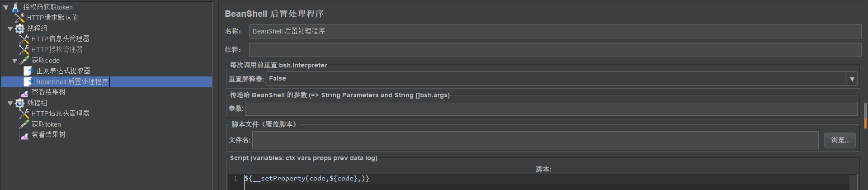The image size is (868, 190).
Task: Click the HTTP授权管理器 tools icon
Action: [24, 50]
